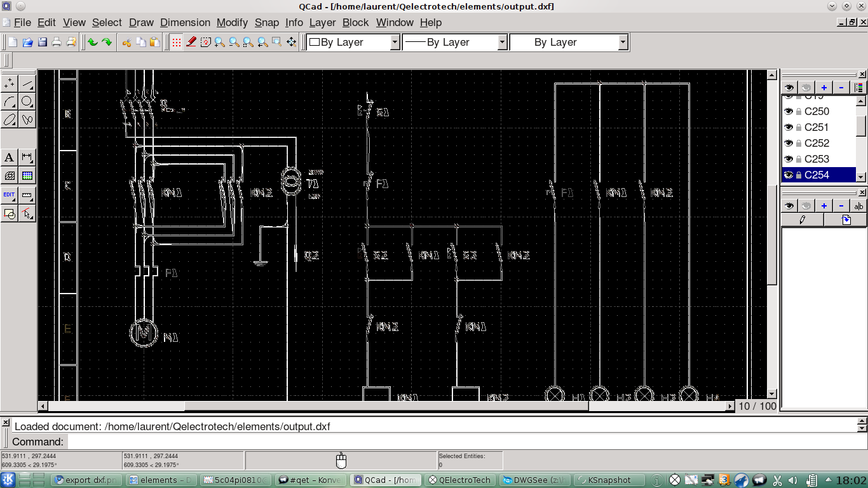Create a new document via toolbar icon
The image size is (868, 488).
point(13,42)
